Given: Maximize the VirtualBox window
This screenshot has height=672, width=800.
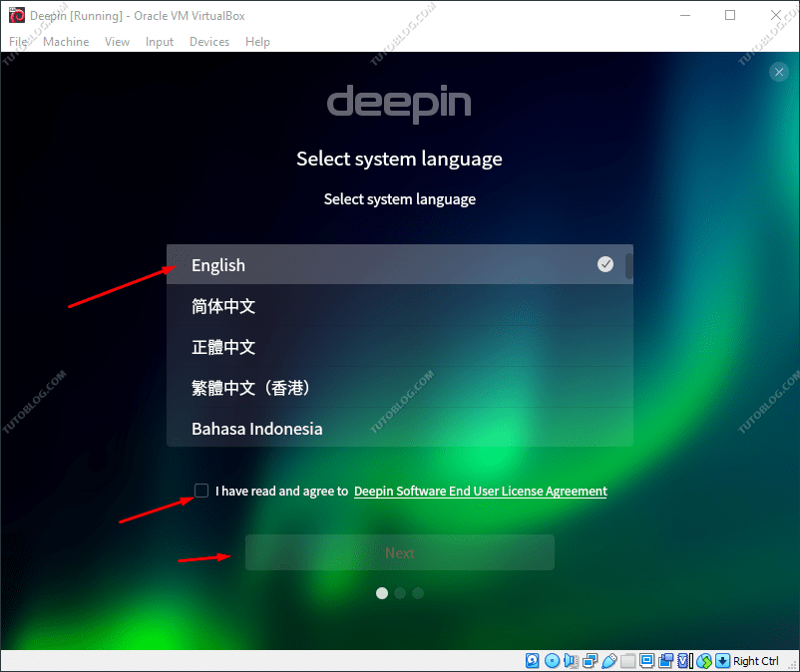Looking at the screenshot, I should tap(730, 15).
